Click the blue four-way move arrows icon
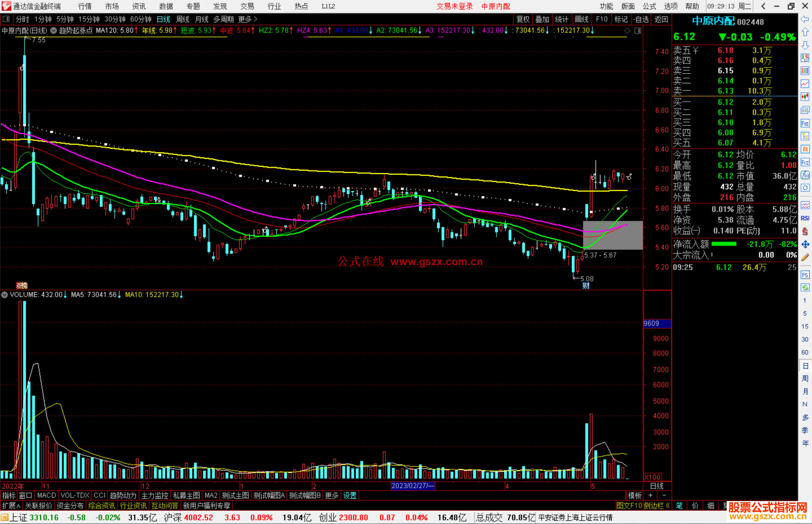 point(805,245)
